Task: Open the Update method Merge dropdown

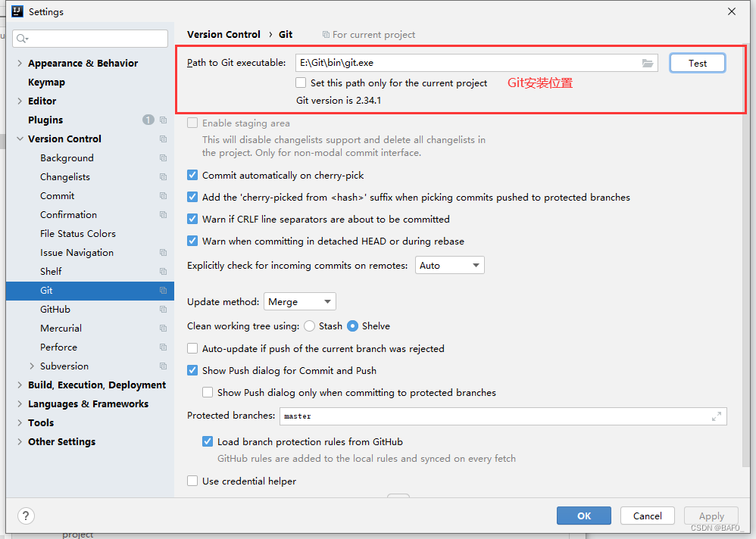Action: pyautogui.click(x=299, y=301)
